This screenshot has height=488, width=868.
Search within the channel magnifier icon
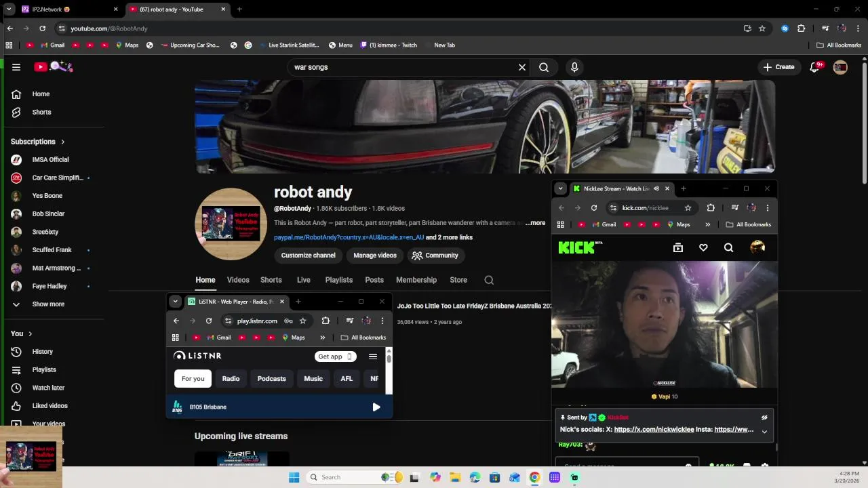(x=489, y=280)
